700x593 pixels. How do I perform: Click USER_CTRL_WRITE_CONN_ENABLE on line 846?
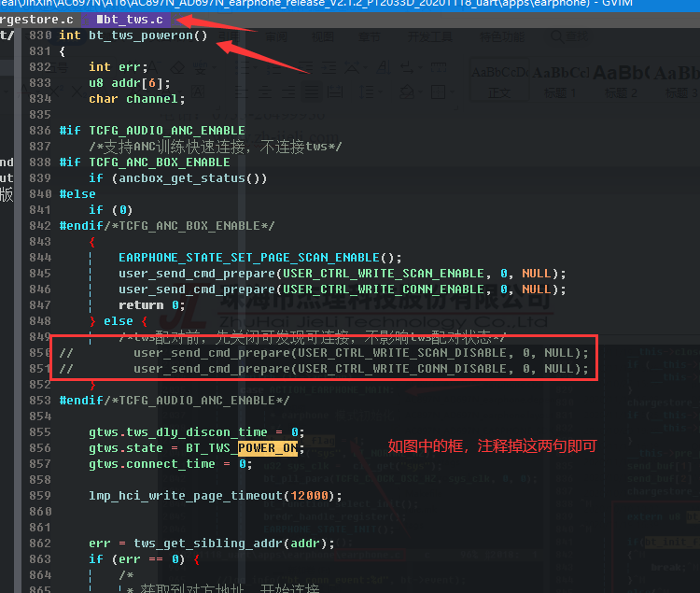click(x=384, y=289)
